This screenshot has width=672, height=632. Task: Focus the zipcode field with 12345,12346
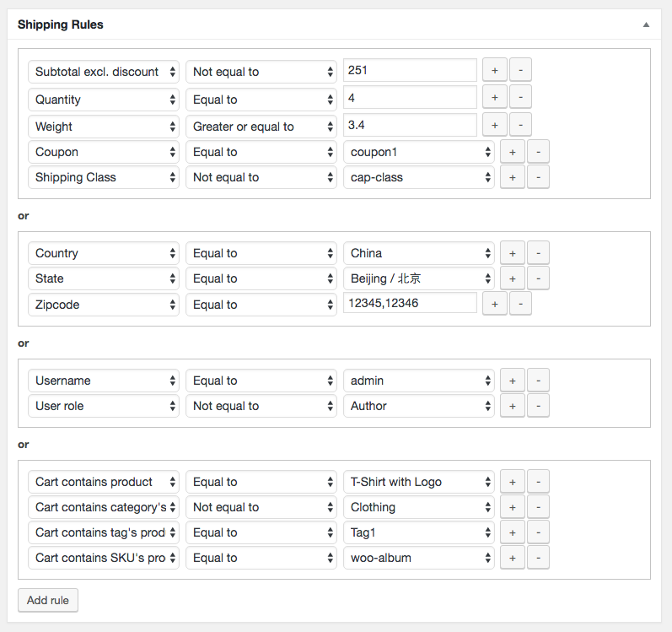[x=410, y=304]
